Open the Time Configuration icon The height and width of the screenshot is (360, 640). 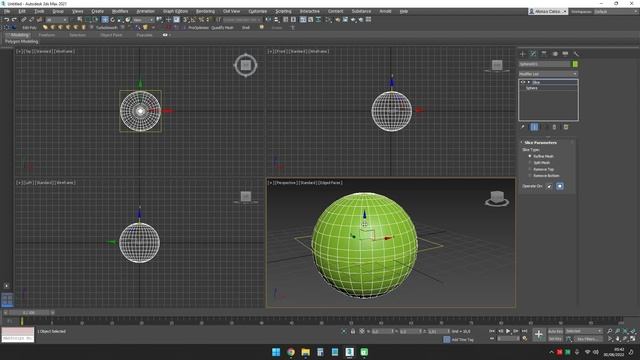coord(525,339)
